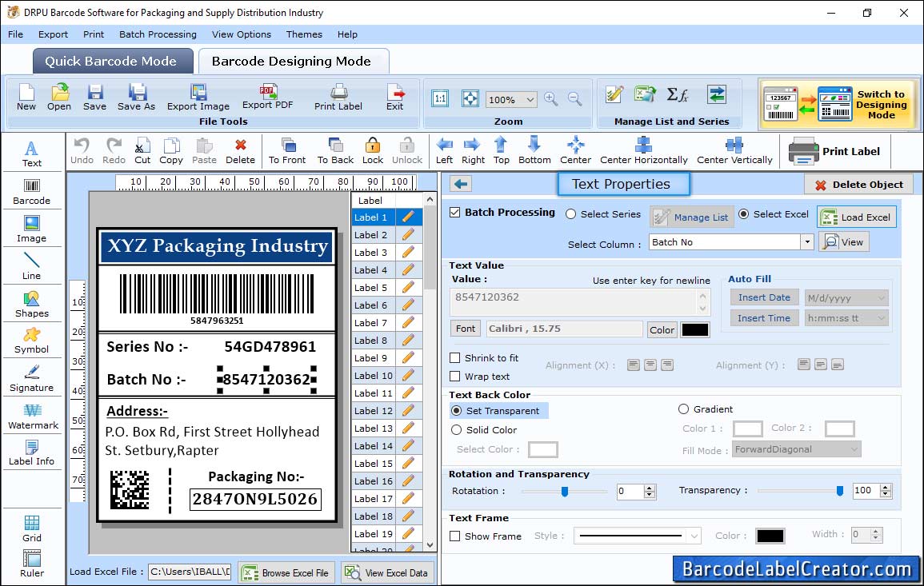Click the black text Color swatch
924x586 pixels.
pyautogui.click(x=694, y=330)
